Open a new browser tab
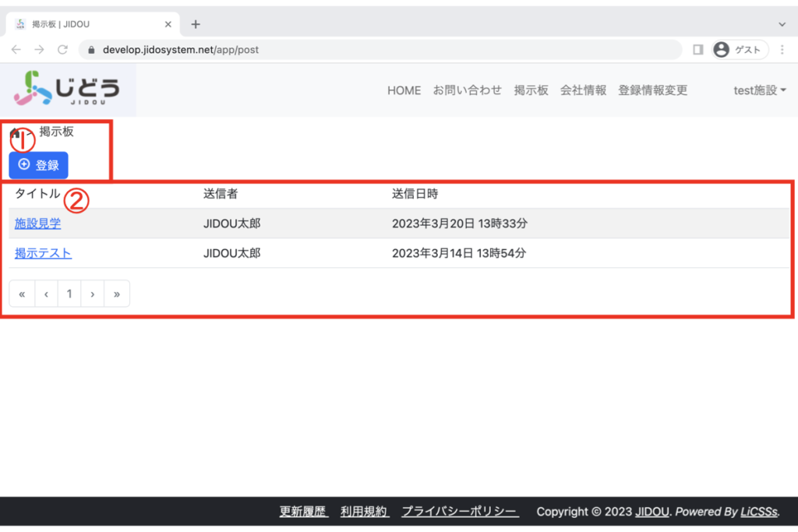Screen dimensions: 798x532 click(196, 24)
